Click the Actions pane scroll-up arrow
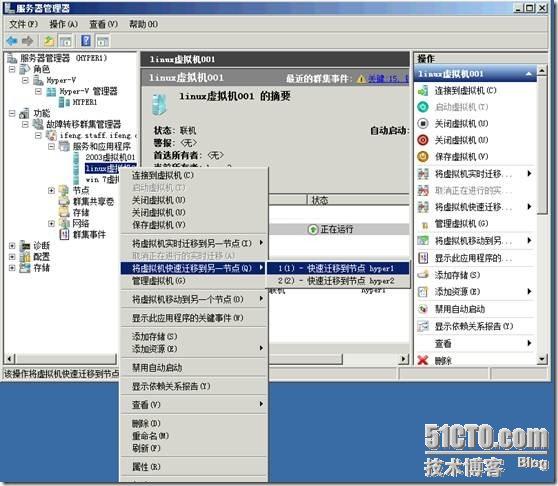 pos(542,70)
